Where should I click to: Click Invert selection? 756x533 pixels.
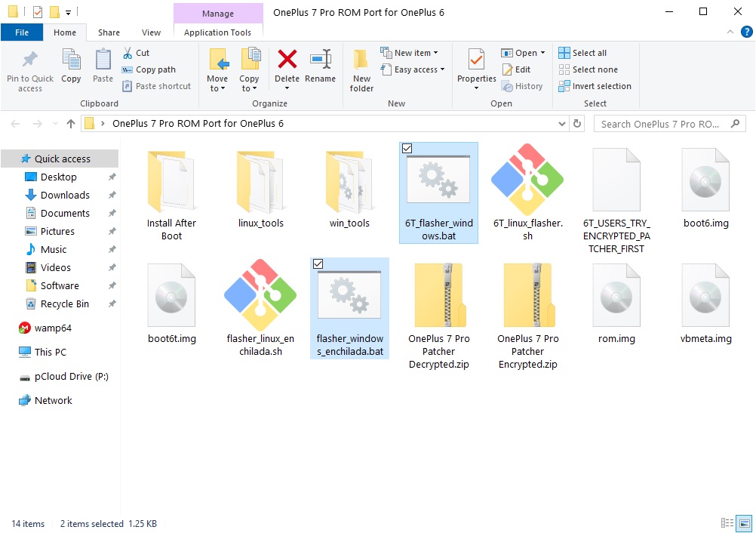click(x=595, y=86)
